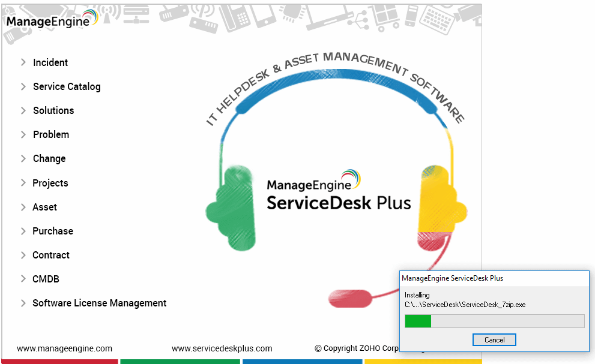Viewport: 595px width, 364px height.
Task: Expand the Solutions chevron
Action: click(23, 110)
